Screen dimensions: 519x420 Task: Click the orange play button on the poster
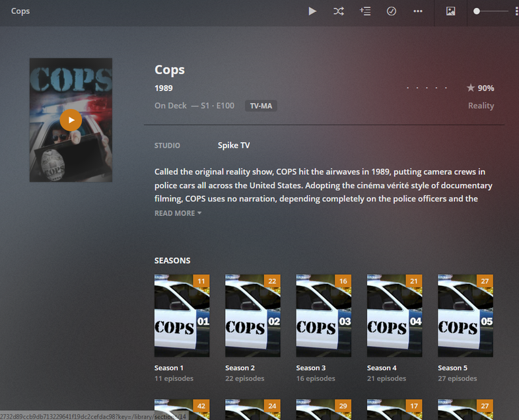click(x=71, y=120)
